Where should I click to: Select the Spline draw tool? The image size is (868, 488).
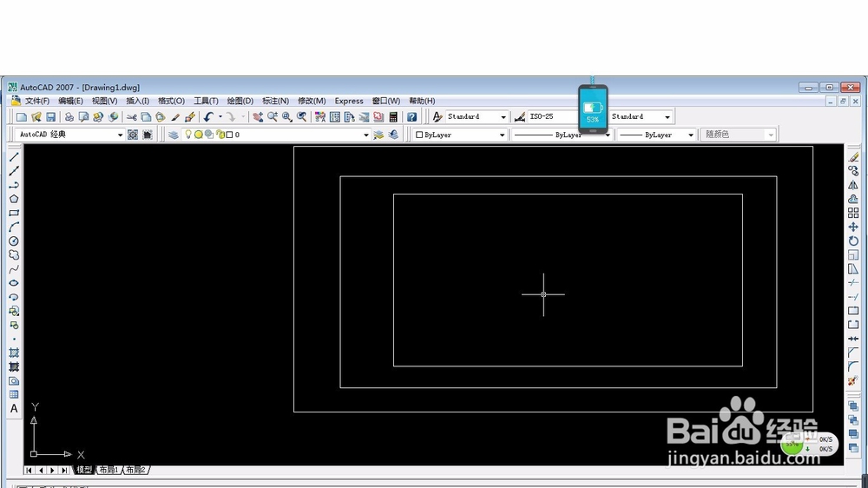(x=14, y=269)
